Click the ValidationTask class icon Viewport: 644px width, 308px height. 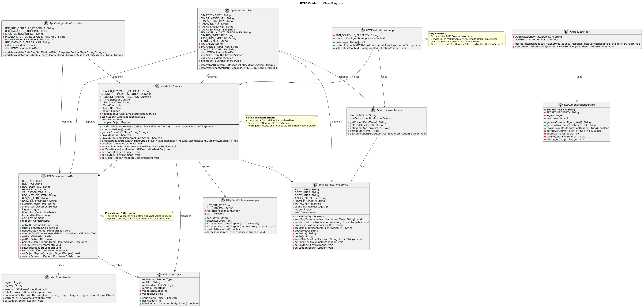pos(160,275)
